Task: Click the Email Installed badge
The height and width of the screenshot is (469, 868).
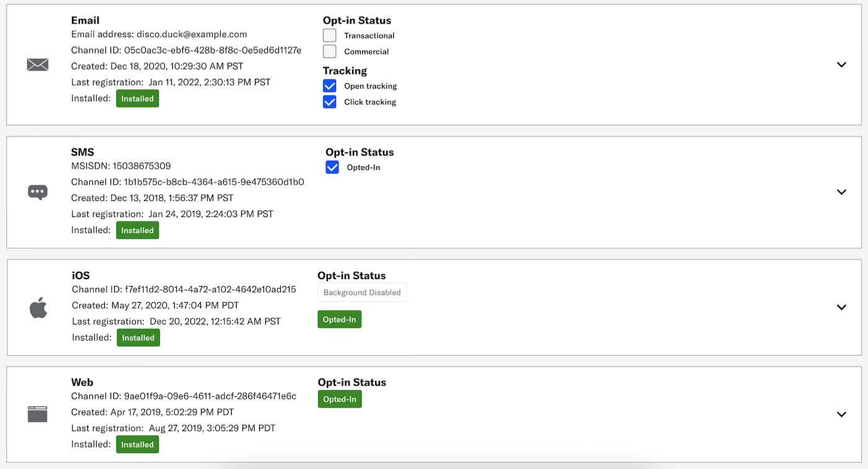Action: tap(138, 99)
